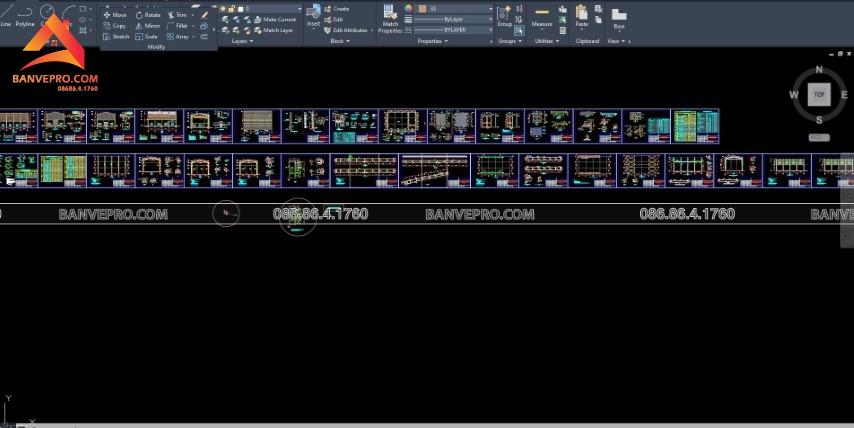
Task: Select the Line drawing tool
Action: click(x=6, y=15)
